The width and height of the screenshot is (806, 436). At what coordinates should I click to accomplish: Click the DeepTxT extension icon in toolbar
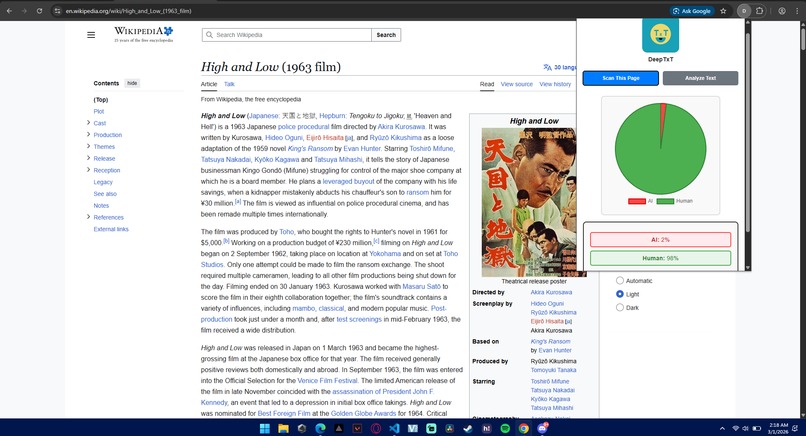point(744,11)
